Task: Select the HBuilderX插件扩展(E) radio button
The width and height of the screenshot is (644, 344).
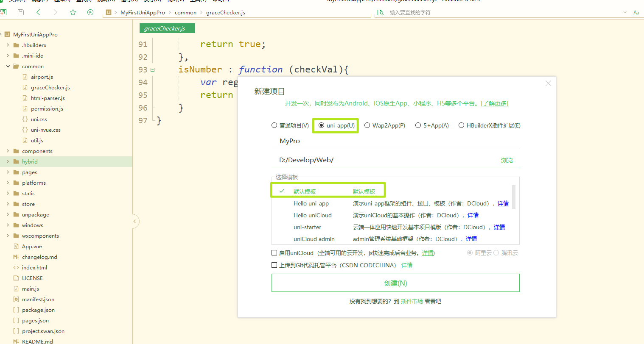Action: pos(461,125)
